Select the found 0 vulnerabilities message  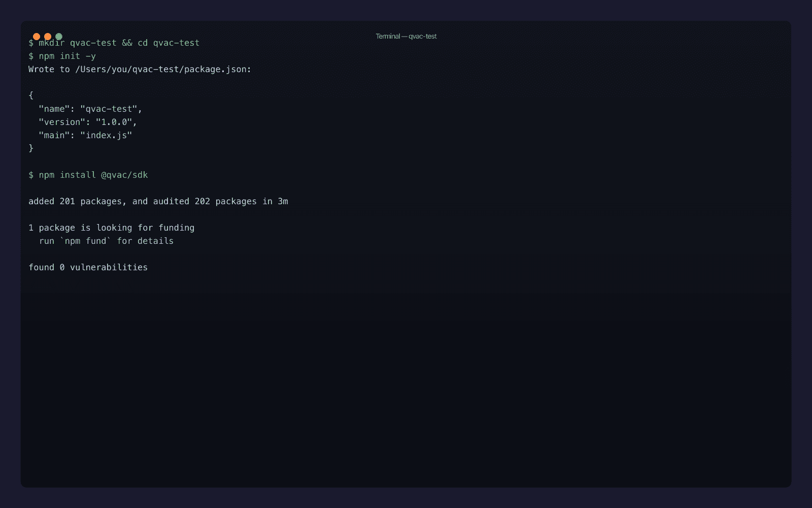click(88, 267)
